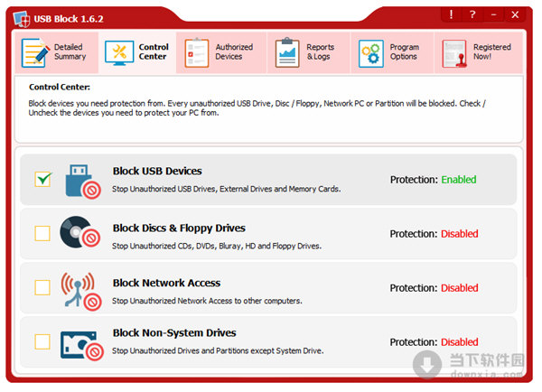Click the Program Options gears icon
Image resolution: width=542 pixels, height=392 pixels.
[371, 53]
